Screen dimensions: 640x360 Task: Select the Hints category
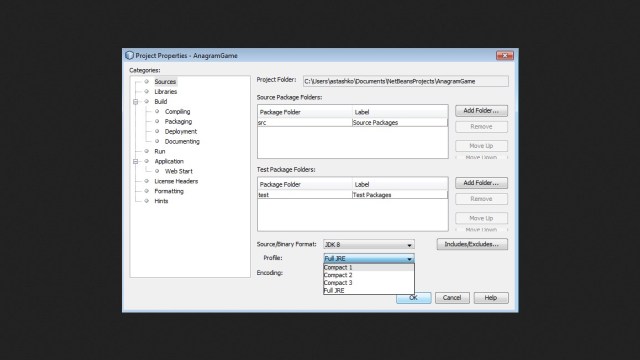[161, 201]
